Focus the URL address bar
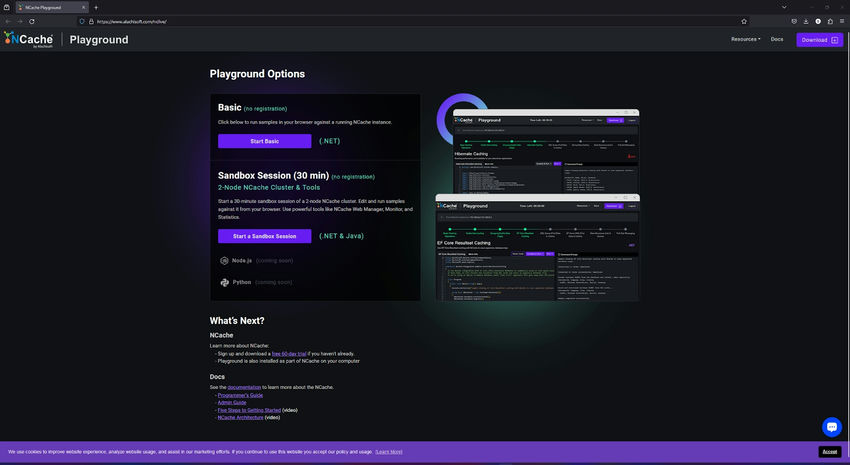 click(412, 21)
